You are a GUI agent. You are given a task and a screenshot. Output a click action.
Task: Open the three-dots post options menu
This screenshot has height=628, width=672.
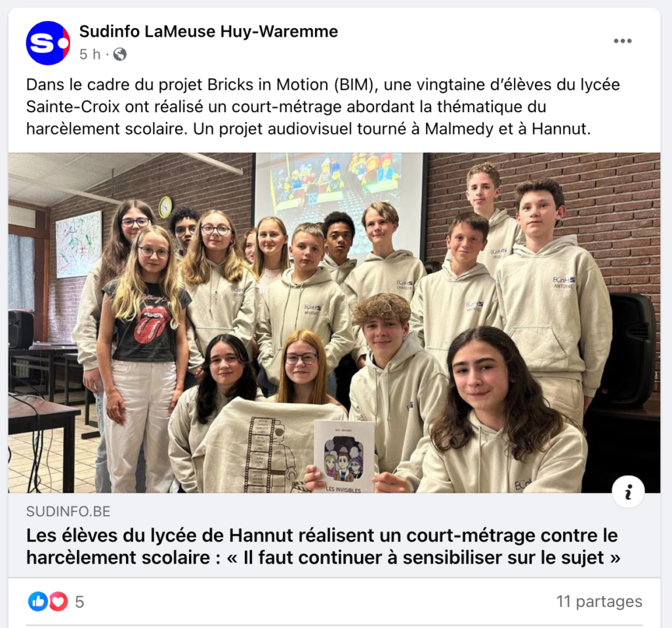tap(622, 41)
